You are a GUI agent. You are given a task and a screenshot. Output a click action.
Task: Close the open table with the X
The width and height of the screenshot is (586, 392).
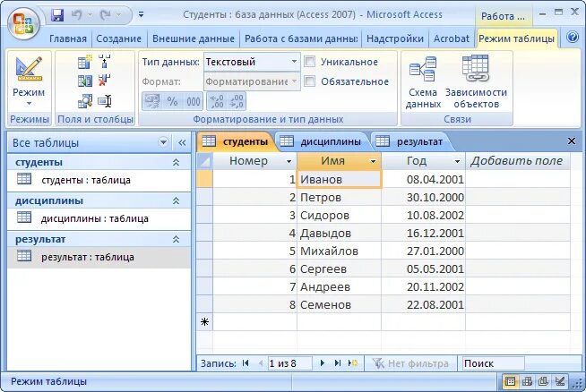[x=572, y=141]
